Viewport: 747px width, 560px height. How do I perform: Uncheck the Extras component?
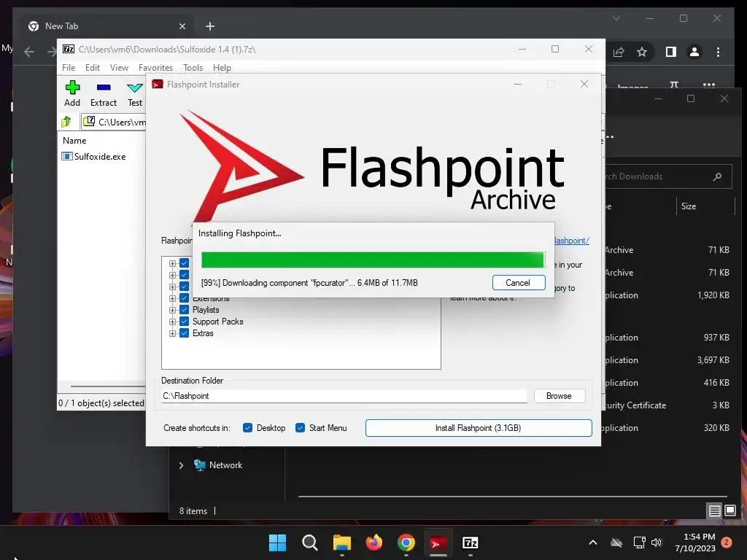pyautogui.click(x=185, y=333)
